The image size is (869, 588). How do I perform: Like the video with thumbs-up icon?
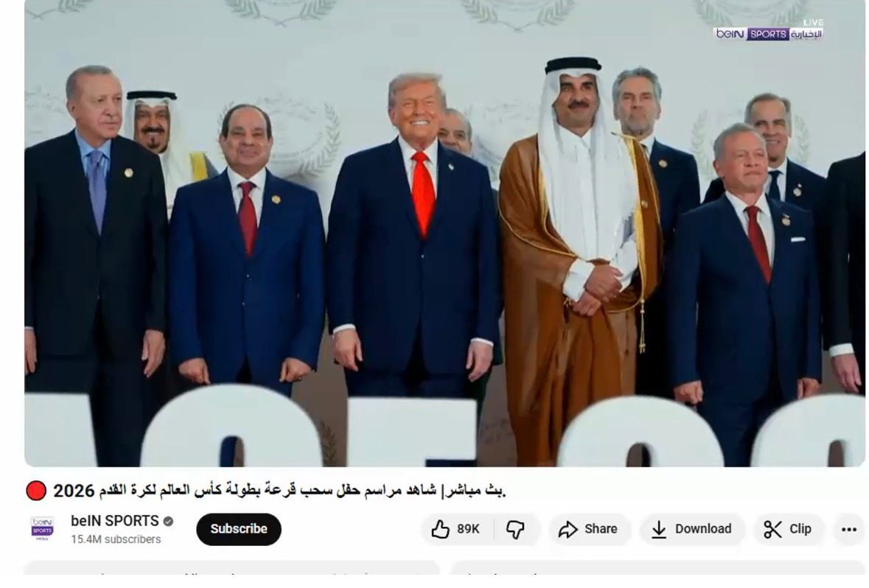pyautogui.click(x=440, y=529)
